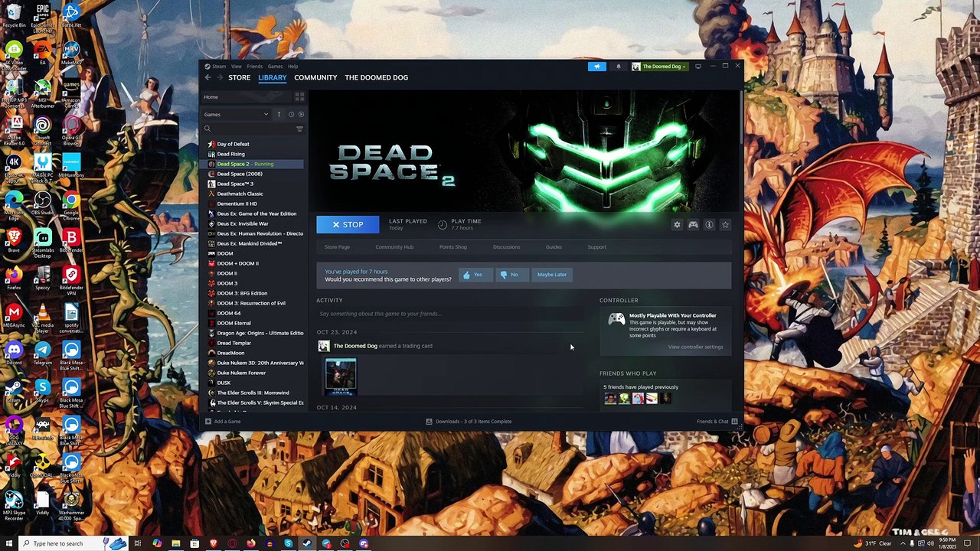Stop the running Dead Space 2 game

[x=348, y=224]
